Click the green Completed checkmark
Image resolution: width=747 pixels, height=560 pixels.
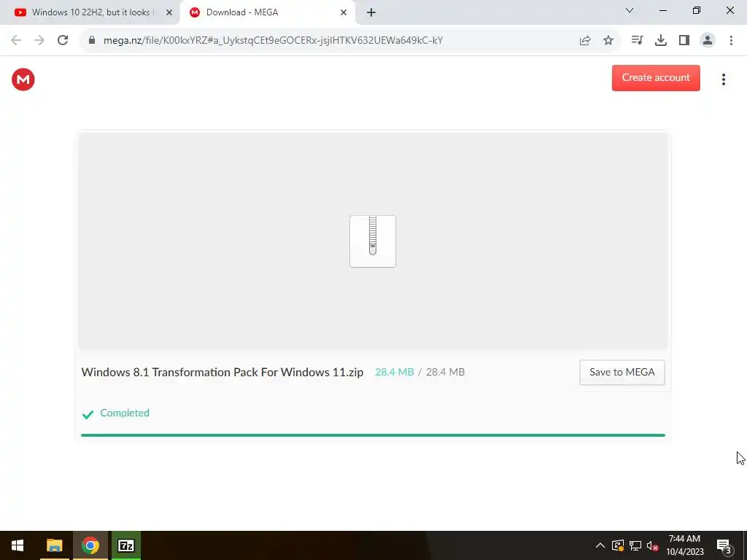(x=88, y=414)
